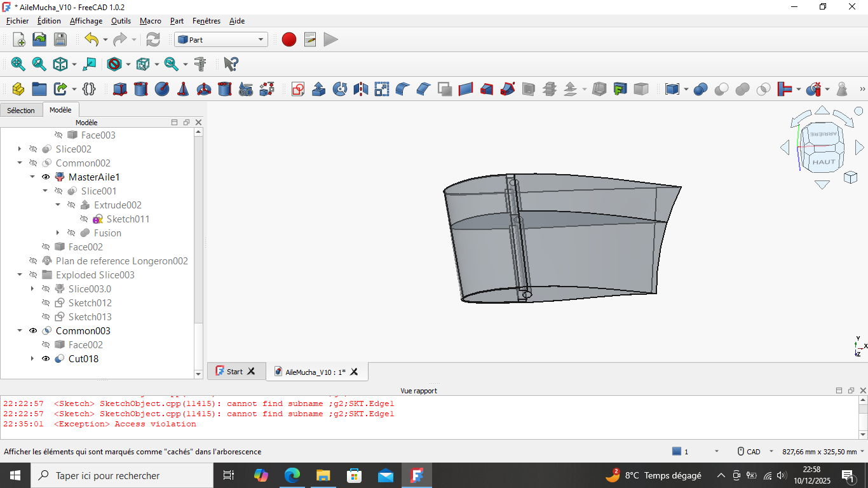The image size is (868, 488).
Task: Click the red macro record button
Action: pyautogui.click(x=289, y=39)
